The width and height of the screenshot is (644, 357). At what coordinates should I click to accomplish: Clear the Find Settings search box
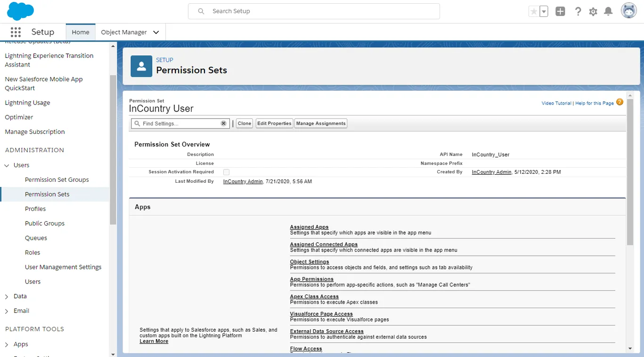coord(223,123)
